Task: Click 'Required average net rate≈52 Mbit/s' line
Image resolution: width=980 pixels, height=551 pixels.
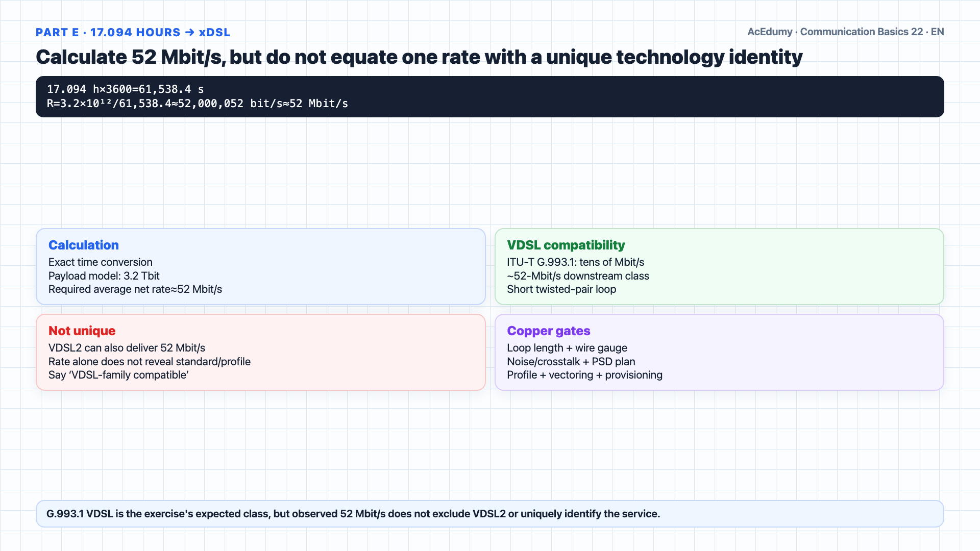Action: [135, 289]
